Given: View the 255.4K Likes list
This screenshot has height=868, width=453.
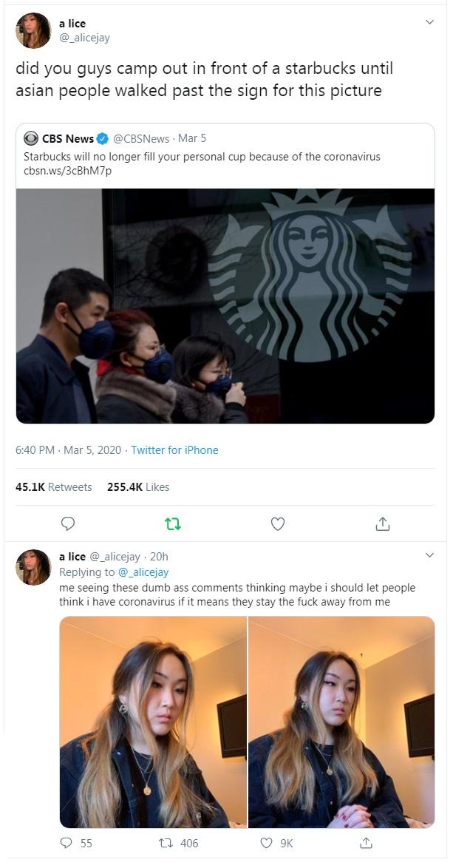Looking at the screenshot, I should (138, 487).
